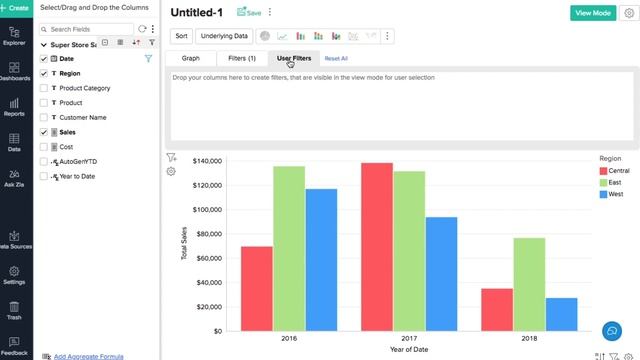The image size is (640, 360).
Task: Open Underlying Data
Action: 224,36
